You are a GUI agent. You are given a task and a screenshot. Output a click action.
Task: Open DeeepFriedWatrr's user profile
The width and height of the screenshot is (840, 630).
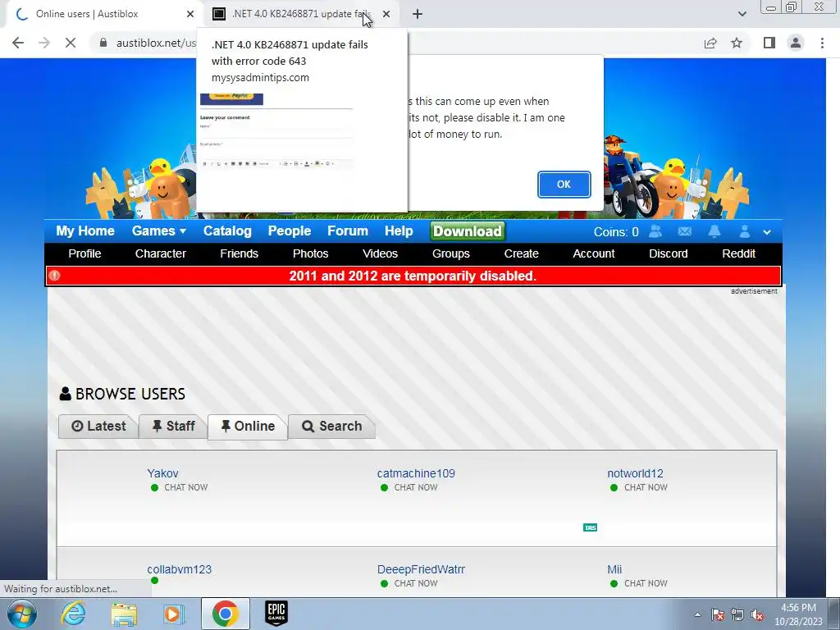pyautogui.click(x=421, y=569)
